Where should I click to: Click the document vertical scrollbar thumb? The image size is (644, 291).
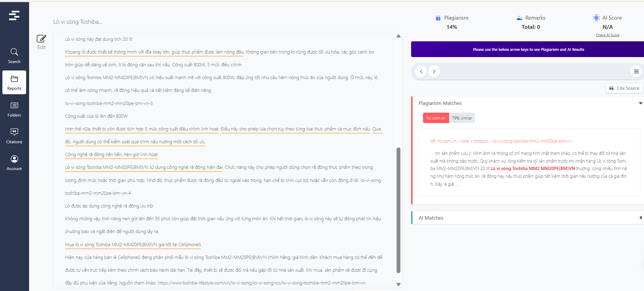coord(398,210)
